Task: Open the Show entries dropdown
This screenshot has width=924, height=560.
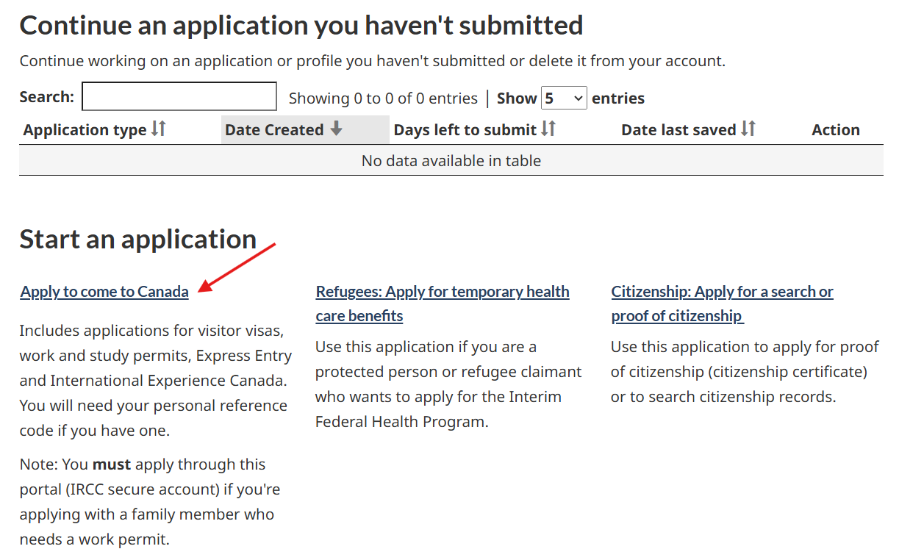Action: click(564, 98)
